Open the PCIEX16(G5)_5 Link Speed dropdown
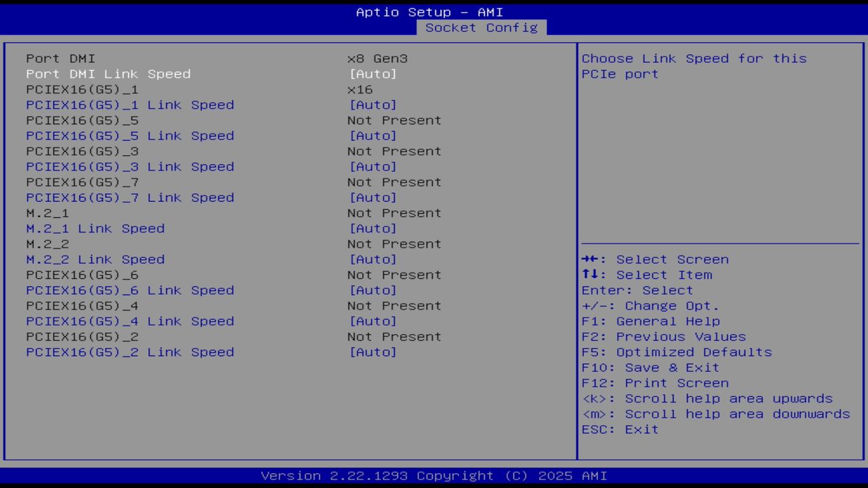Screen dimensions: 868x488 tap(130, 136)
